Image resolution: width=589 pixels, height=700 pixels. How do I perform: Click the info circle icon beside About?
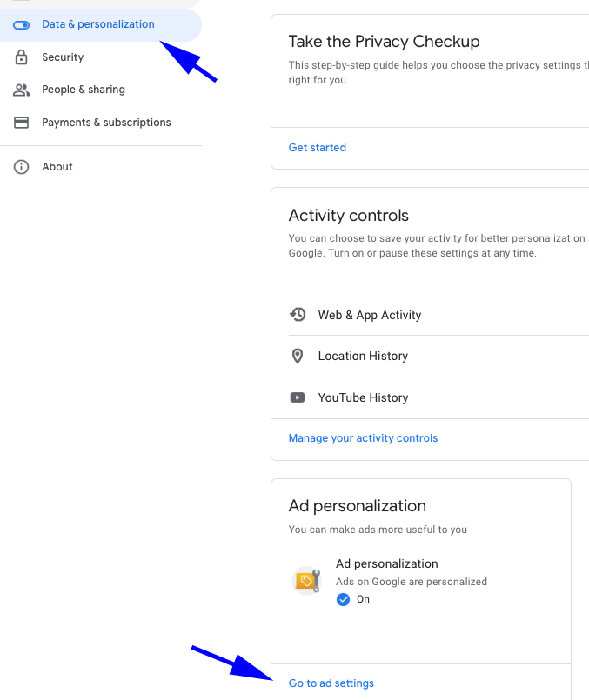point(22,167)
